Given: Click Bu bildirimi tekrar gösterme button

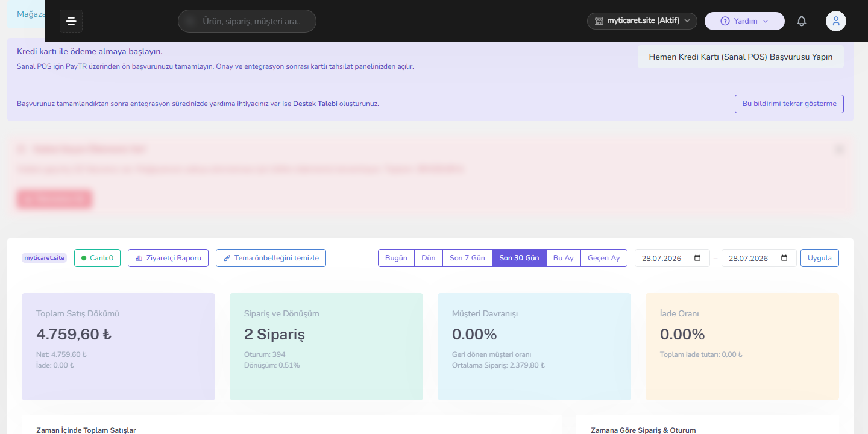Looking at the screenshot, I should coord(789,104).
